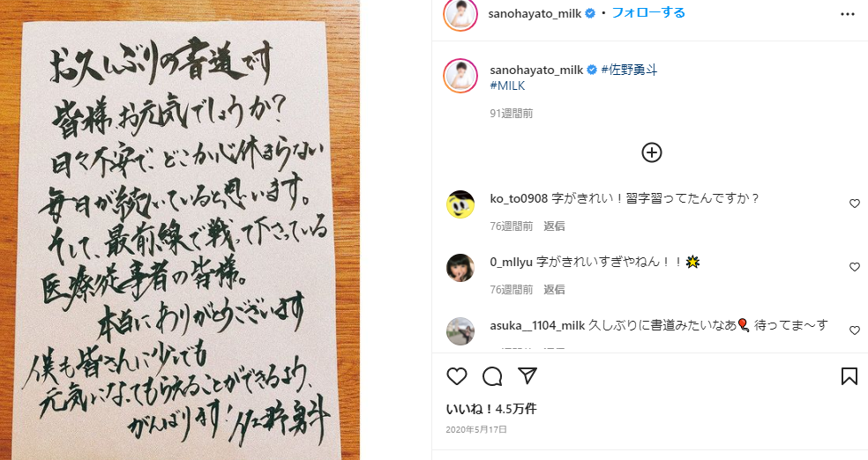This screenshot has width=868, height=460.
Task: Like 0_mllyu's comment heart
Action: tap(854, 267)
